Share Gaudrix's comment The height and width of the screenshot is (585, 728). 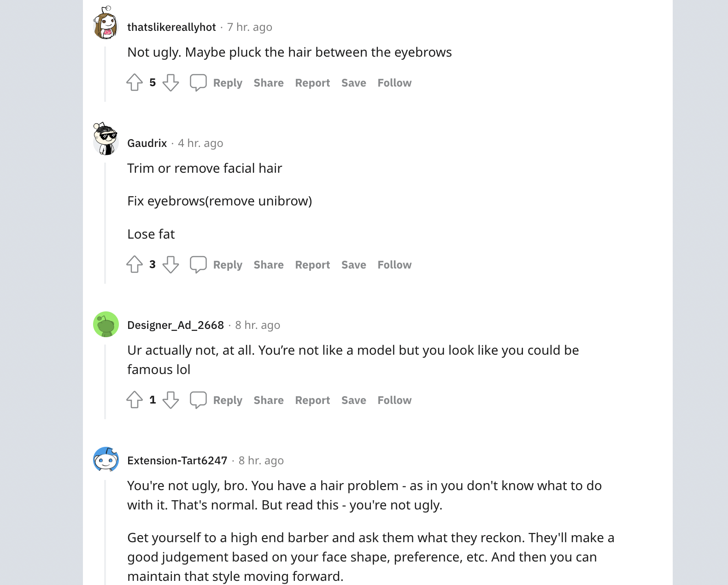[269, 265]
